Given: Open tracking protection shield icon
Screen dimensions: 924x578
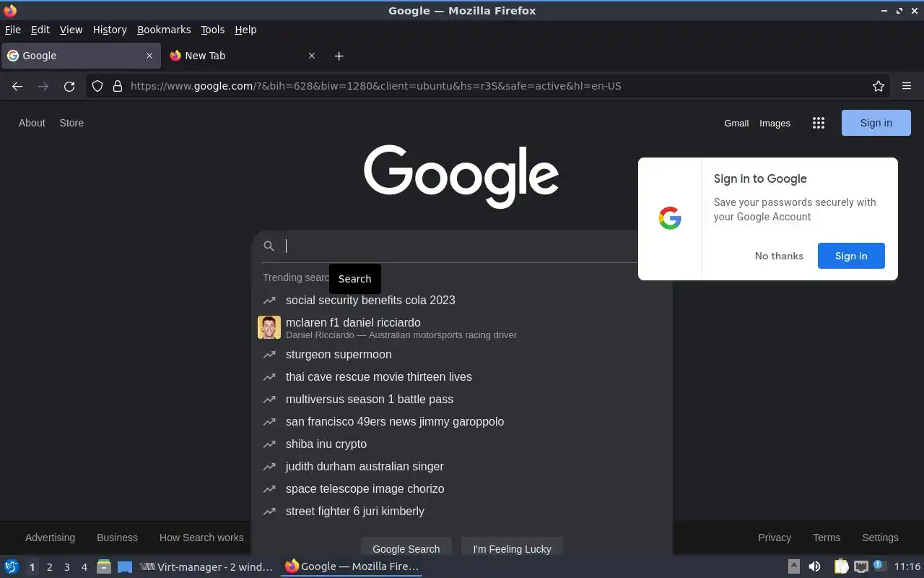Looking at the screenshot, I should pyautogui.click(x=97, y=86).
